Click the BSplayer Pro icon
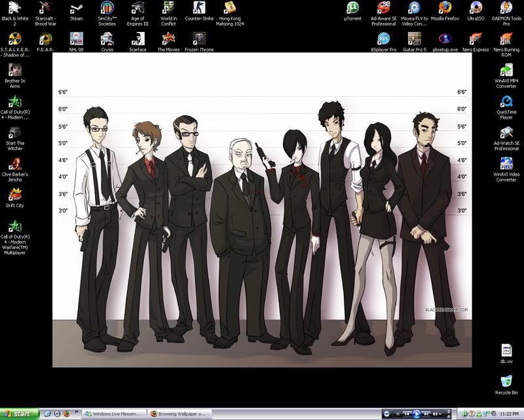This screenshot has width=524, height=420. coord(384,42)
